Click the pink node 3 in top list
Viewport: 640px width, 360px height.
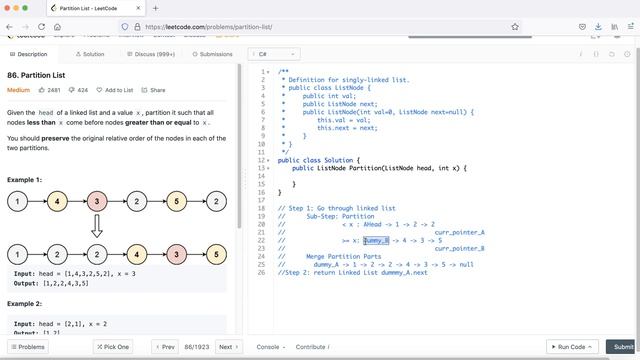97,201
